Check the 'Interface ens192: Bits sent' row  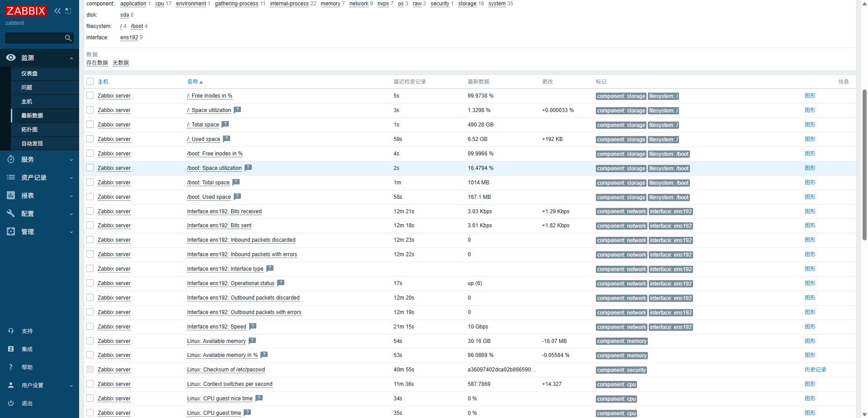tap(90, 225)
